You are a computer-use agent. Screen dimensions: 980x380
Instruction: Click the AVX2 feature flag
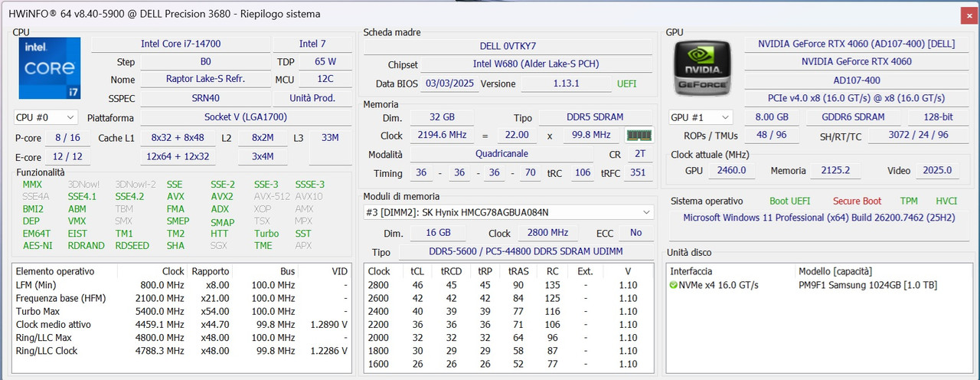point(222,196)
